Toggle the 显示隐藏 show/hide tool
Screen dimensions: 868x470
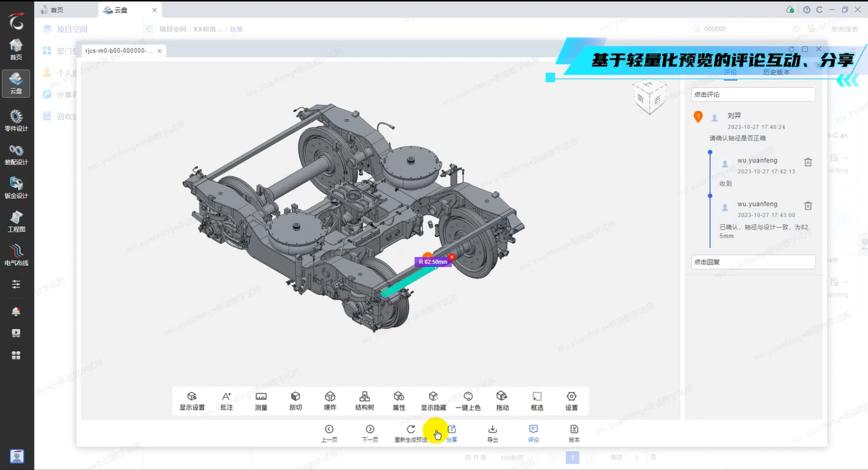coord(433,401)
